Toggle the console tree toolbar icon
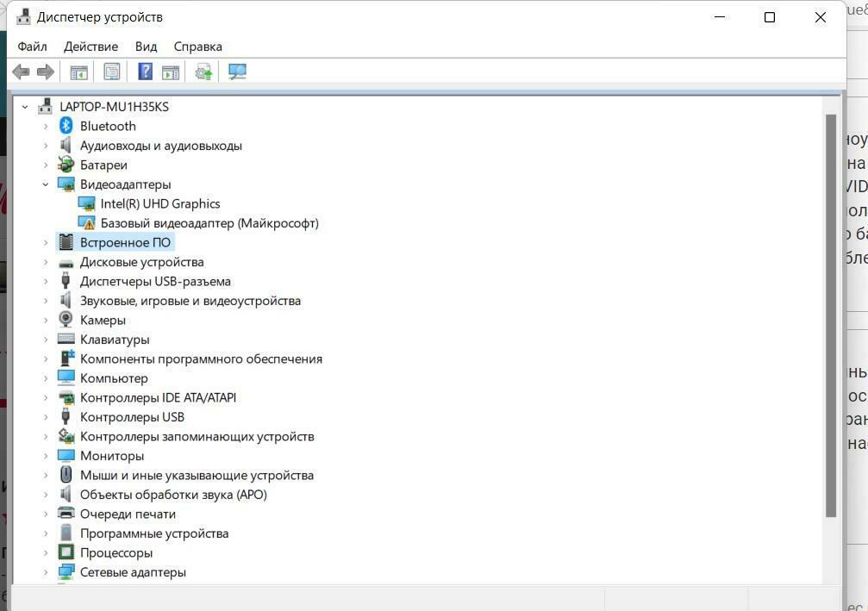Viewport: 868px width, 611px height. tap(78, 72)
